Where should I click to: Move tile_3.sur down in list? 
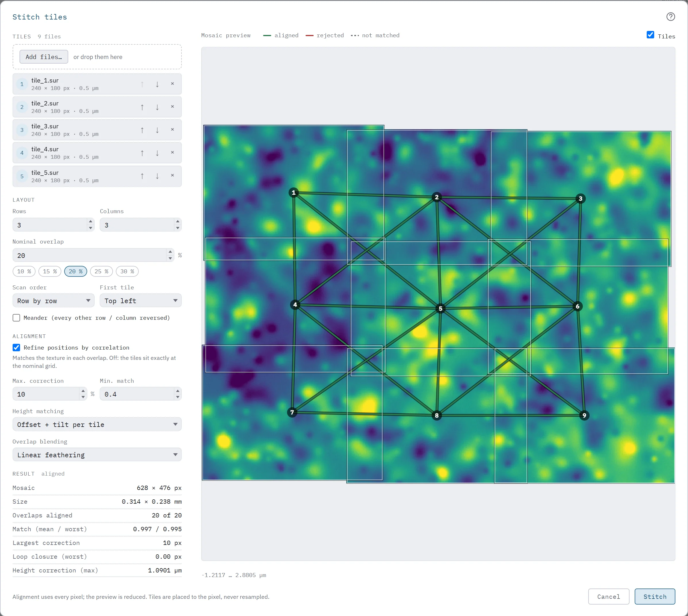[157, 130]
